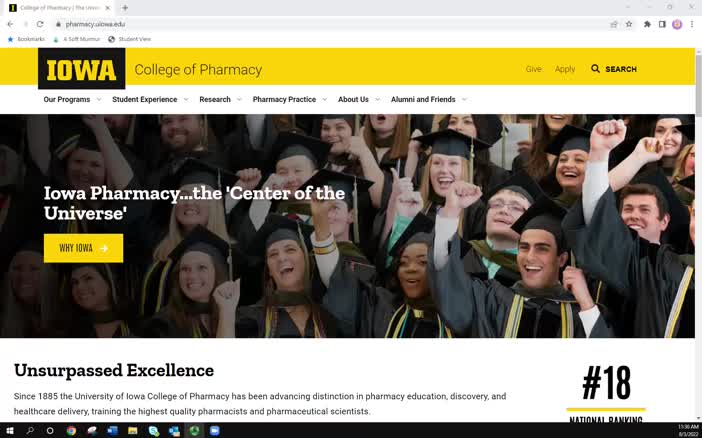Screen dimensions: 702x438
Task: Expand the Student Experience dropdown menu
Action: tap(150, 100)
